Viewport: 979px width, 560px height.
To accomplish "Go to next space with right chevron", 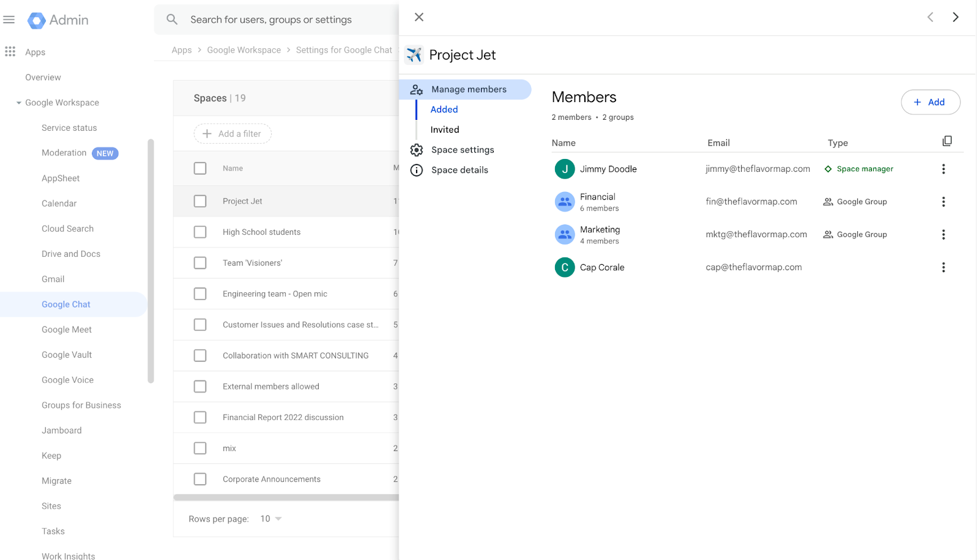I will (x=955, y=17).
